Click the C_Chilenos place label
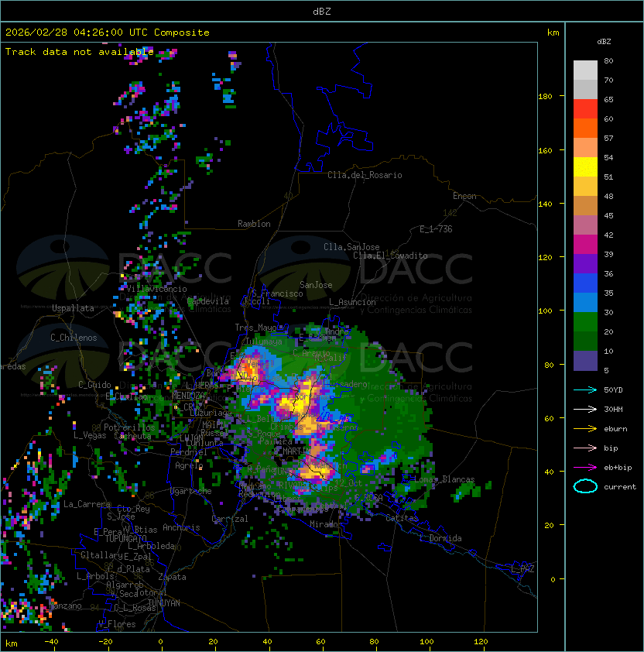This screenshot has height=652, width=644. (x=74, y=338)
